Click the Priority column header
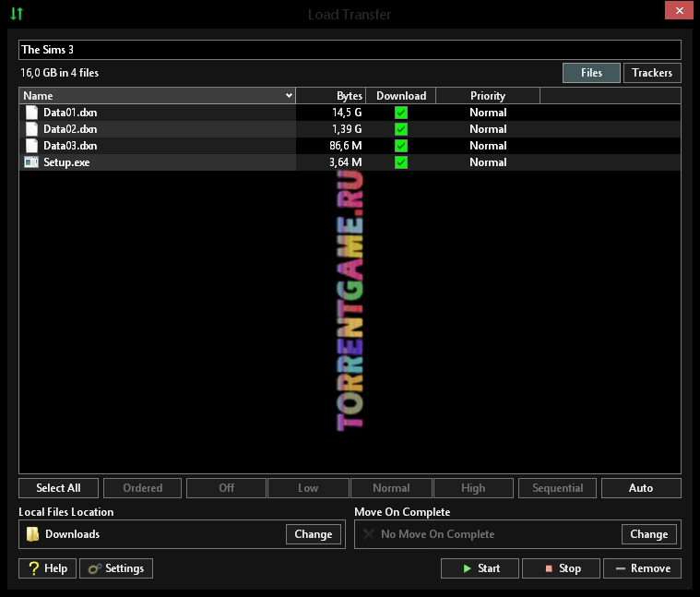The image size is (700, 597). pos(488,96)
